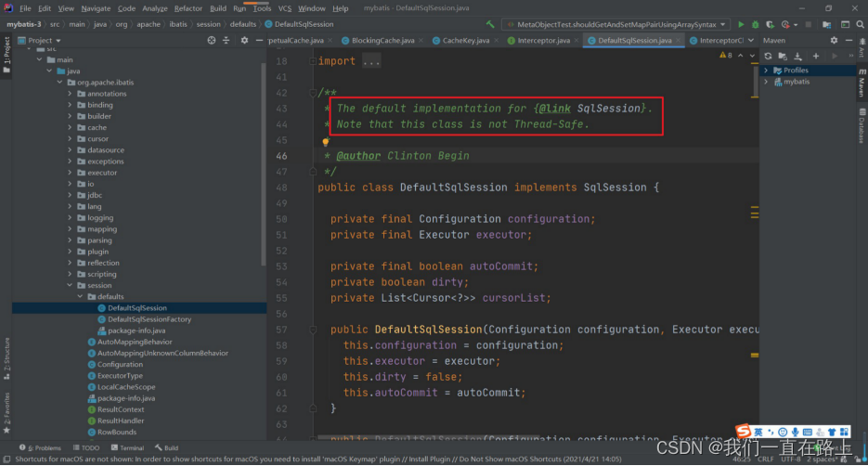Toggle the Build tool window button
This screenshot has width=868, height=466.
click(166, 447)
